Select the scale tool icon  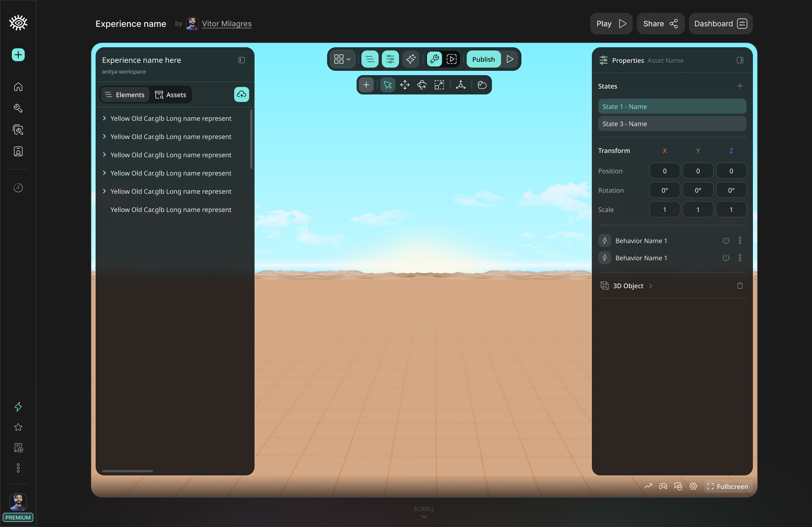pos(439,85)
